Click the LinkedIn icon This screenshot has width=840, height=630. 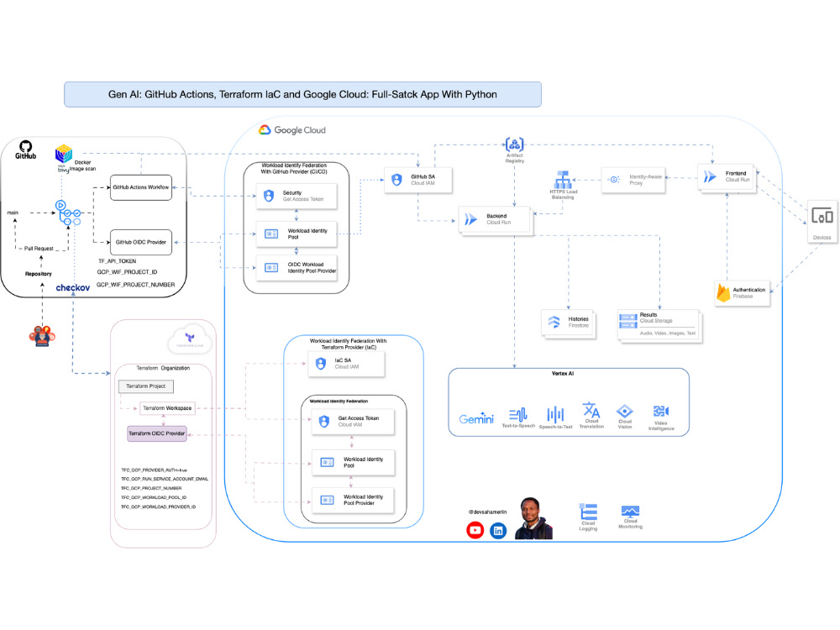tap(498, 530)
